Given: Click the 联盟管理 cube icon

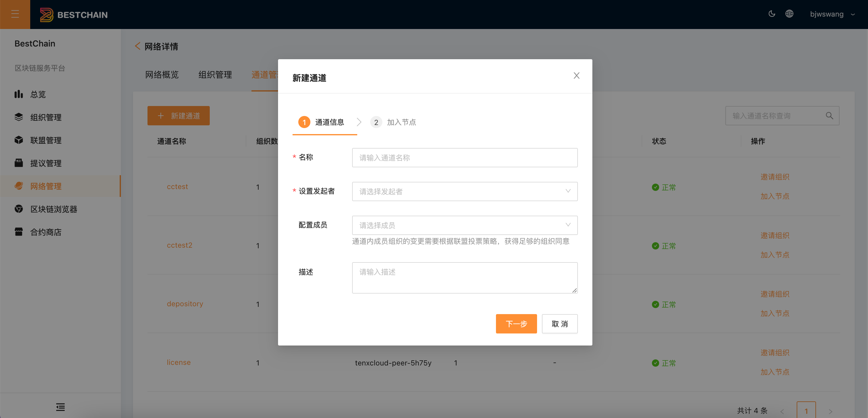Looking at the screenshot, I should point(19,140).
